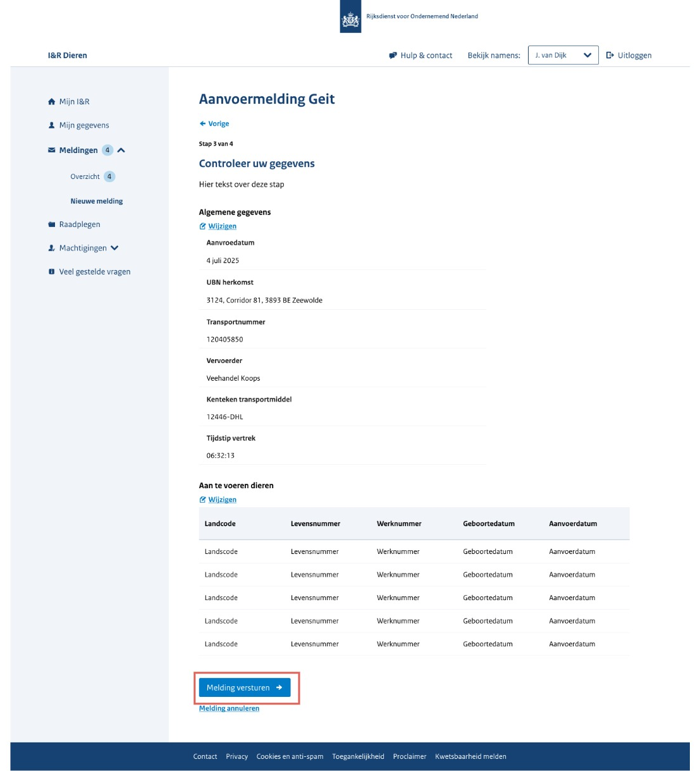
Task: Click the home icon beside Mijn I&R
Action: pos(52,102)
